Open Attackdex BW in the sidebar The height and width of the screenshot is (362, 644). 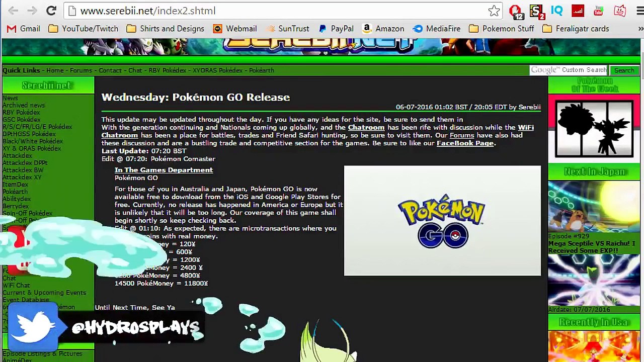point(23,170)
